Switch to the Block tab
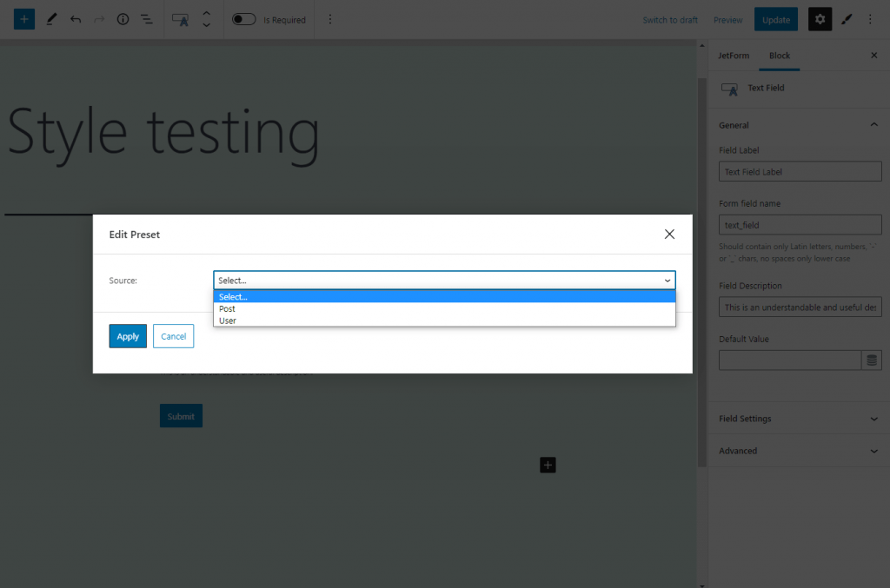Viewport: 890px width, 588px height. point(780,56)
